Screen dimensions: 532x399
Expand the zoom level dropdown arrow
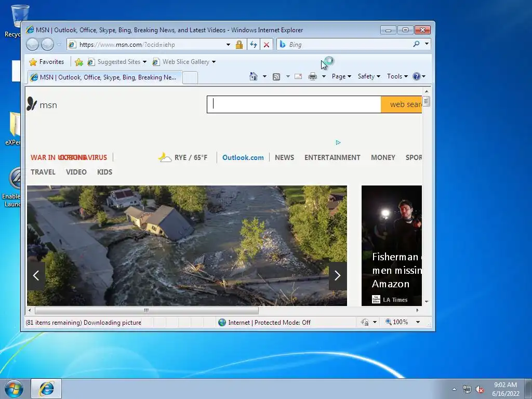pos(418,322)
